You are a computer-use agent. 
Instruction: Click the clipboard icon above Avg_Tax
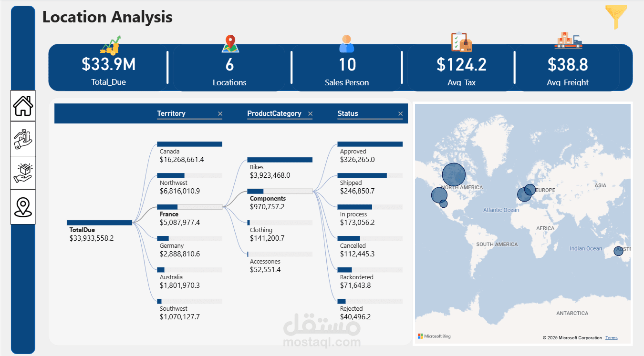coord(460,42)
